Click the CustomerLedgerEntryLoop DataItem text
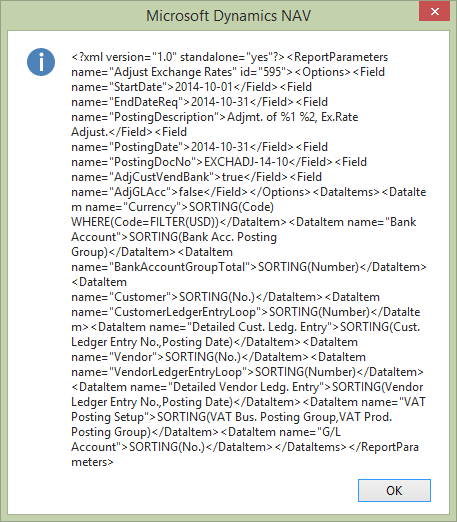Image resolution: width=457 pixels, height=522 pixels. click(185, 312)
